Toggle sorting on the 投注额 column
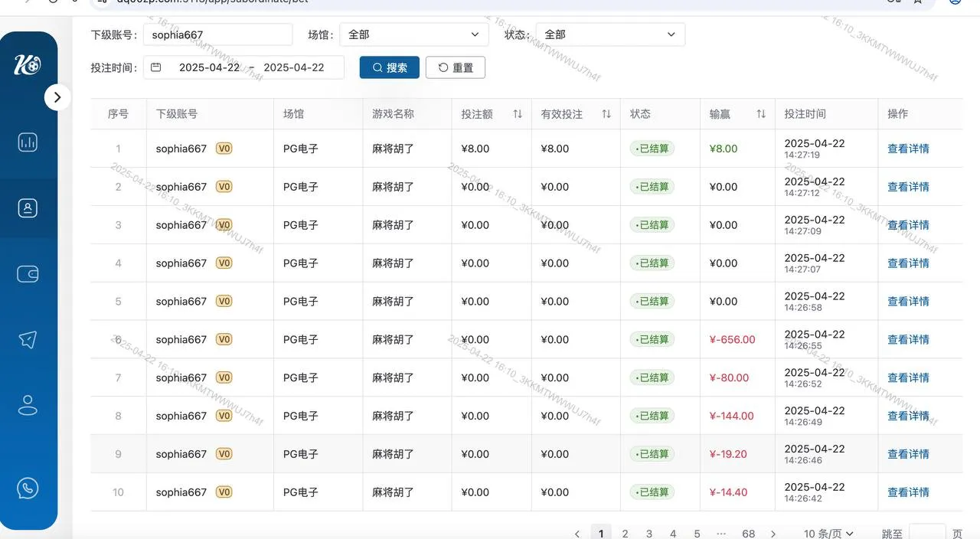This screenshot has width=980, height=539. [518, 113]
